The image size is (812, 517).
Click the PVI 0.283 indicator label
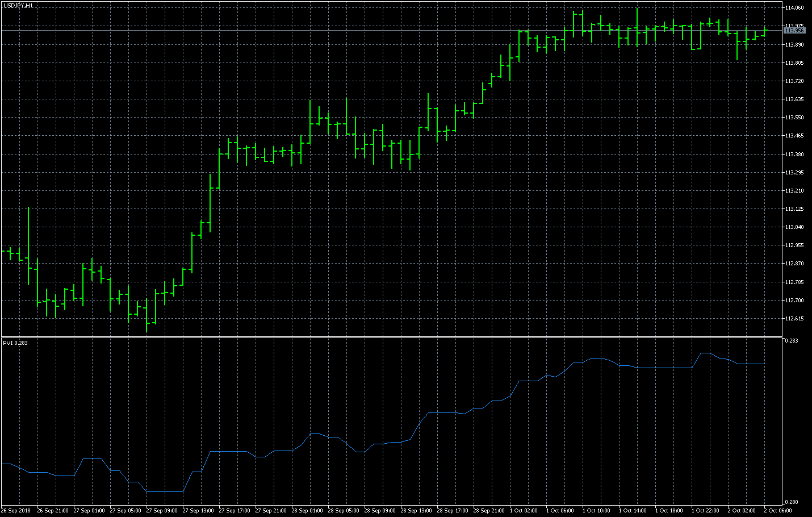point(15,343)
